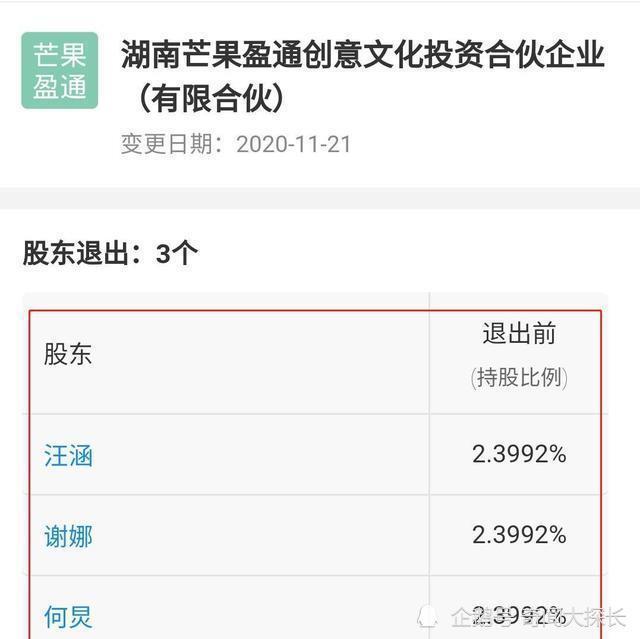Click the (有限合伙) text under the title
640x639 pixels.
(x=212, y=98)
